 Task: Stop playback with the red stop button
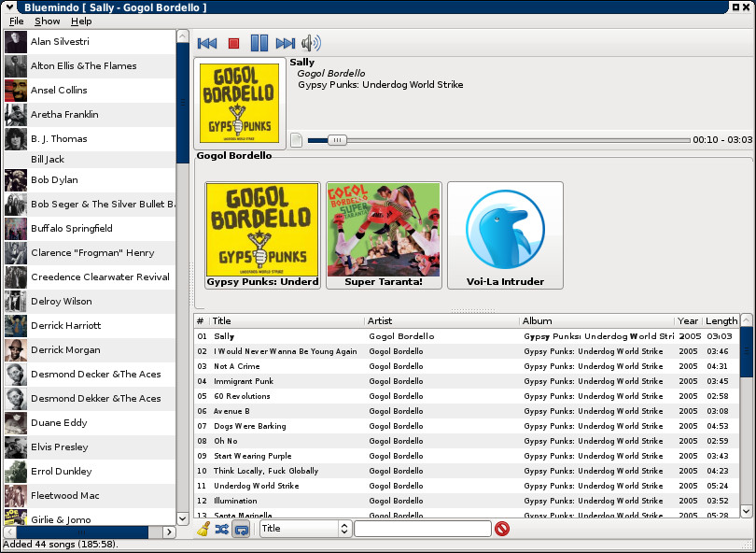(234, 43)
